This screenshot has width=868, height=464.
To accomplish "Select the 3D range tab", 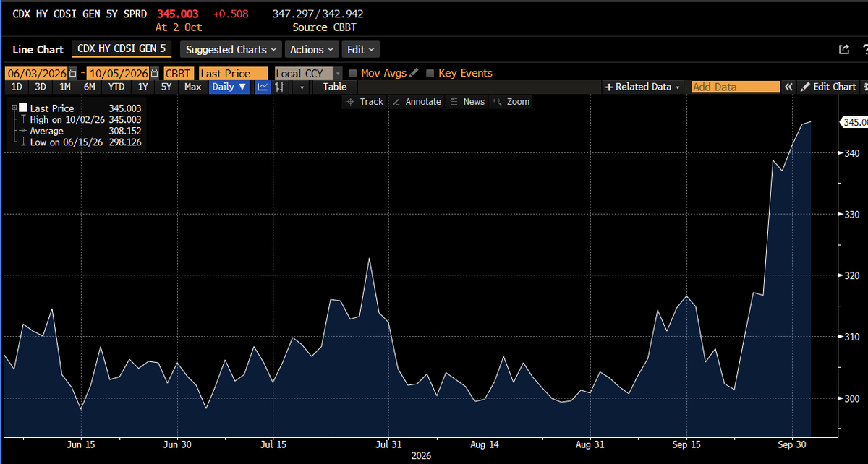I will (x=41, y=87).
